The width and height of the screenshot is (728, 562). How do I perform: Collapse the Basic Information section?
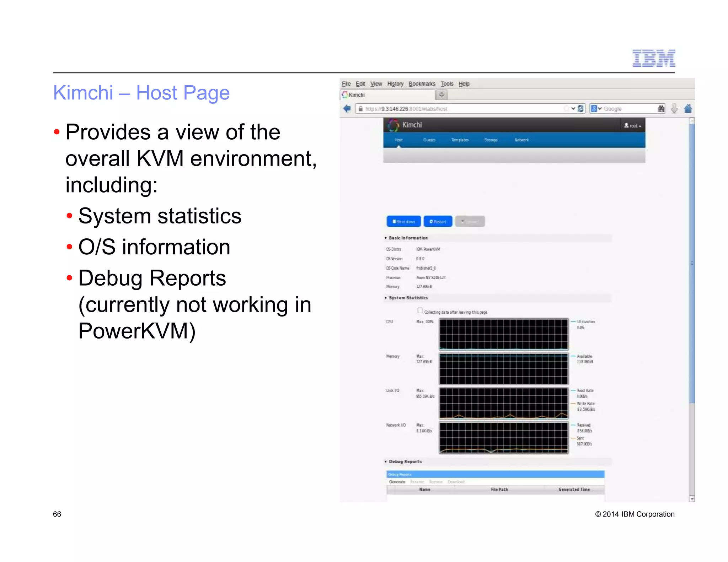coord(385,238)
